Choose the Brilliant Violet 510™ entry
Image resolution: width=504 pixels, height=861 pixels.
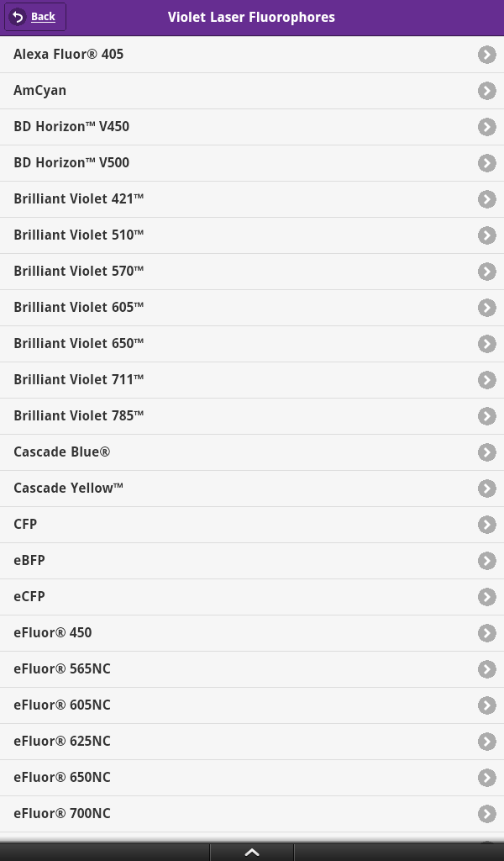(79, 235)
